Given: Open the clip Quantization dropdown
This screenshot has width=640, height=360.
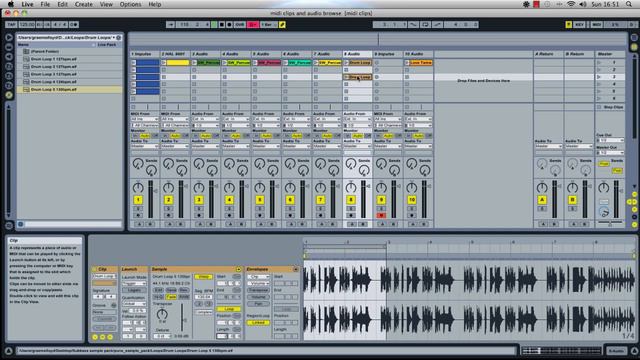Looking at the screenshot, I should [x=134, y=304].
